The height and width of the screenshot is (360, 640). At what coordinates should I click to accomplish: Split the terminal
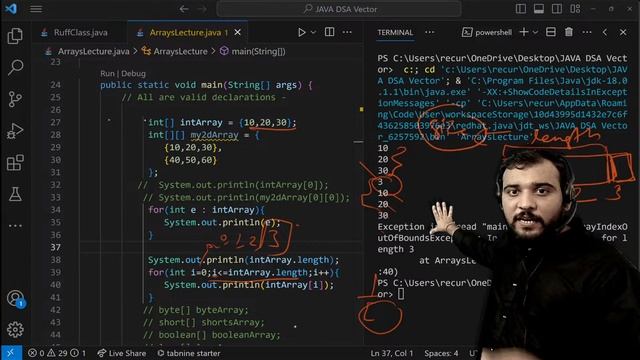point(551,32)
